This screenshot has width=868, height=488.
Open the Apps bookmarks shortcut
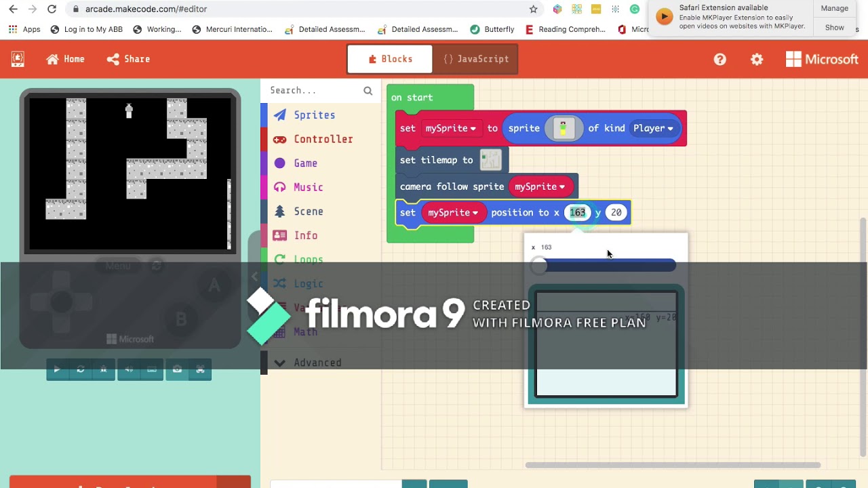24,29
